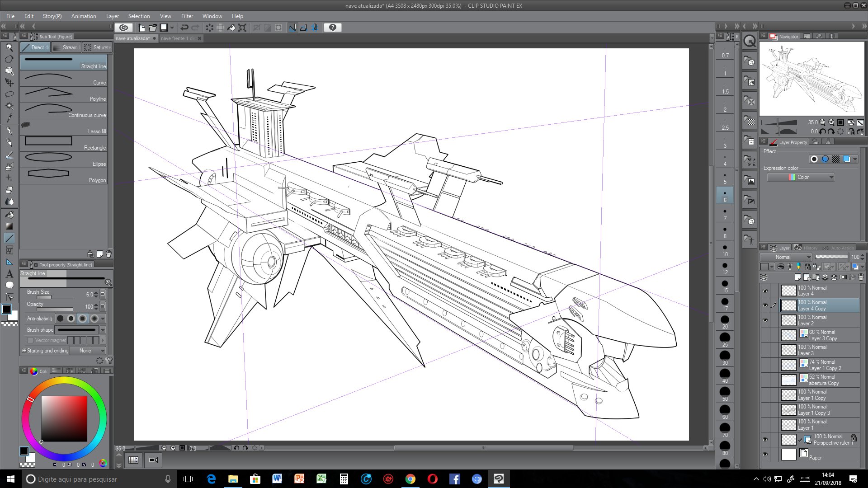Open the palette color dropdown in Layer panel
Screen dimensions: 868x488
(767, 267)
